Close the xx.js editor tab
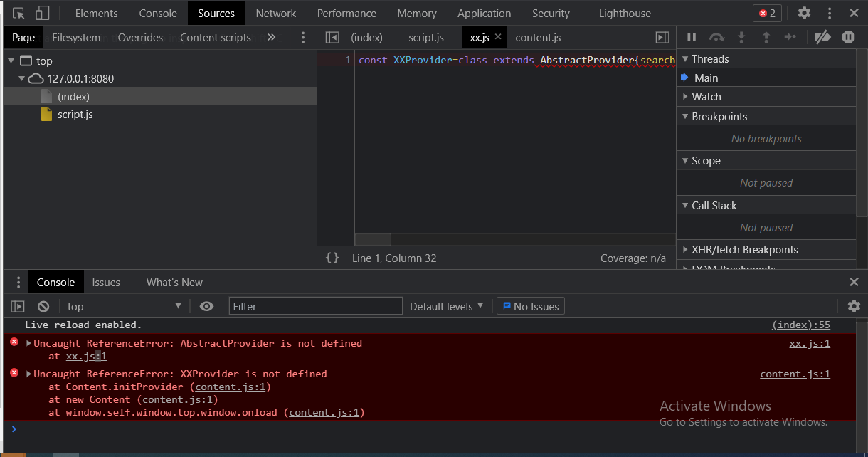This screenshot has width=868, height=457. click(498, 37)
